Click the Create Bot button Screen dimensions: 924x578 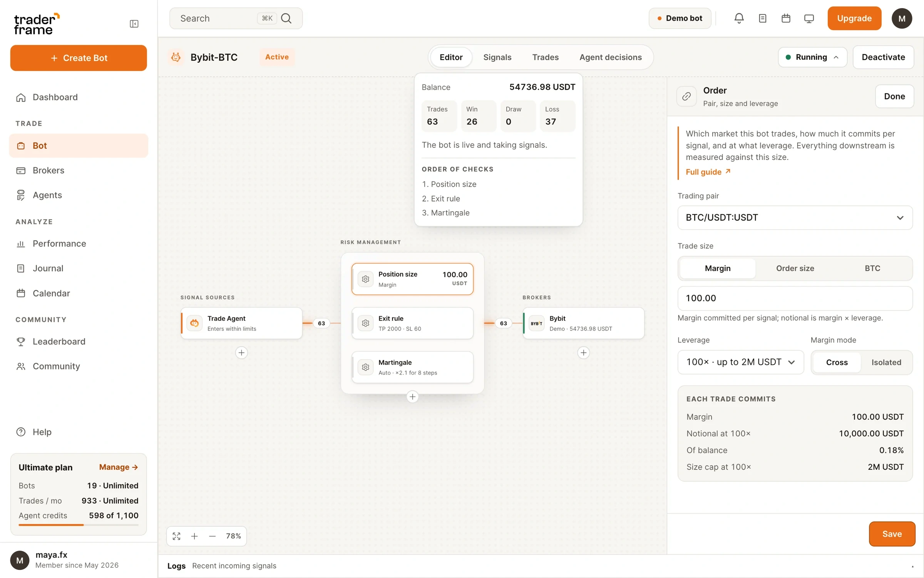tap(79, 58)
